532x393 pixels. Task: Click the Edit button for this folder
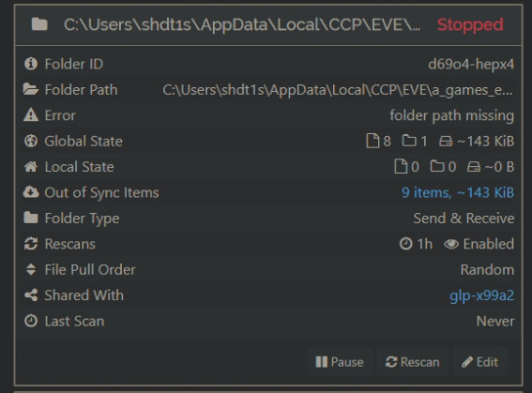tap(479, 362)
